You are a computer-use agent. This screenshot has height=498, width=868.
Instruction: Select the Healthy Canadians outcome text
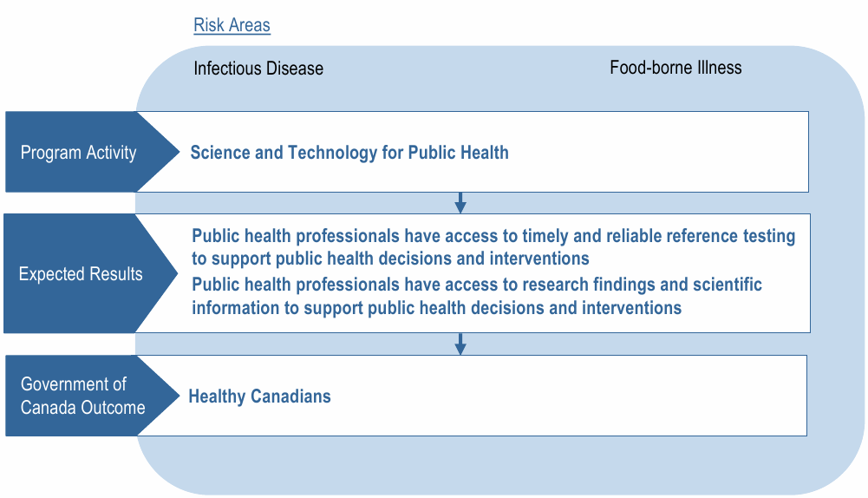(x=259, y=396)
